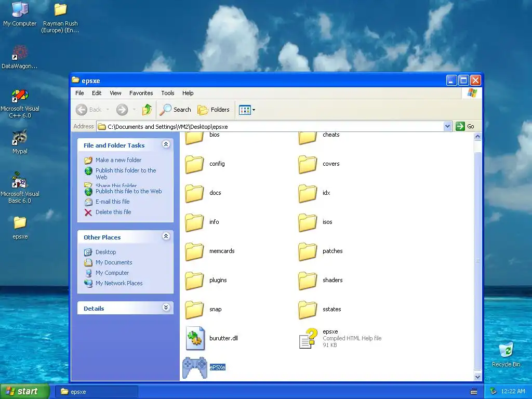This screenshot has width=532, height=399.
Task: Collapse the Other Places panel
Action: pyautogui.click(x=166, y=236)
